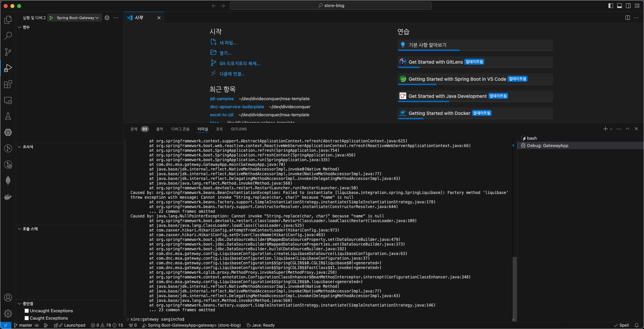
Task: Open the dnc-apiservice-boilerplate recent folder
Action: coord(237,107)
